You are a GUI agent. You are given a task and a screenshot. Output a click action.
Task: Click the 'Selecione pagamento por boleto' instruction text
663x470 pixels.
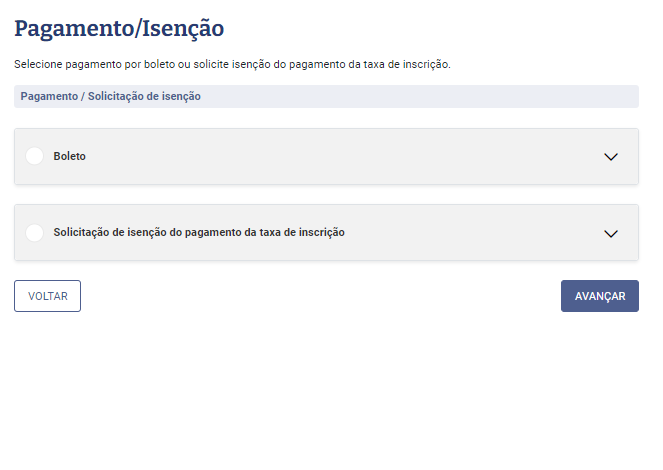232,64
